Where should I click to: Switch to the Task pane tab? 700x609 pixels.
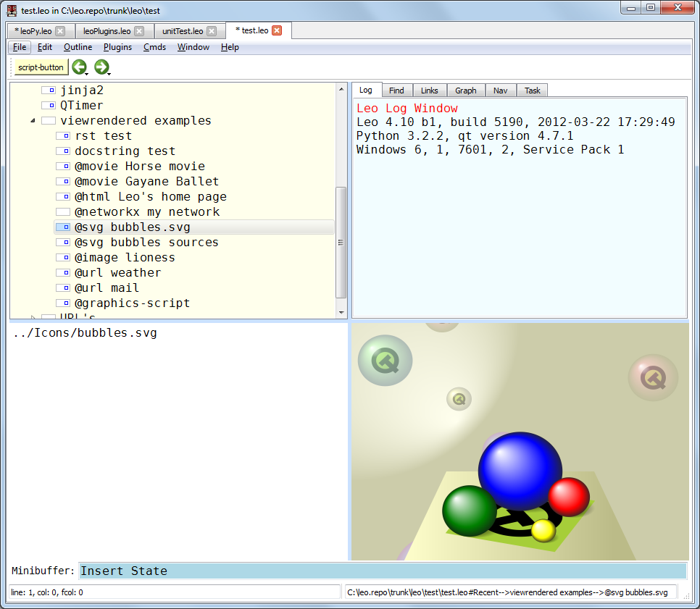coord(532,91)
